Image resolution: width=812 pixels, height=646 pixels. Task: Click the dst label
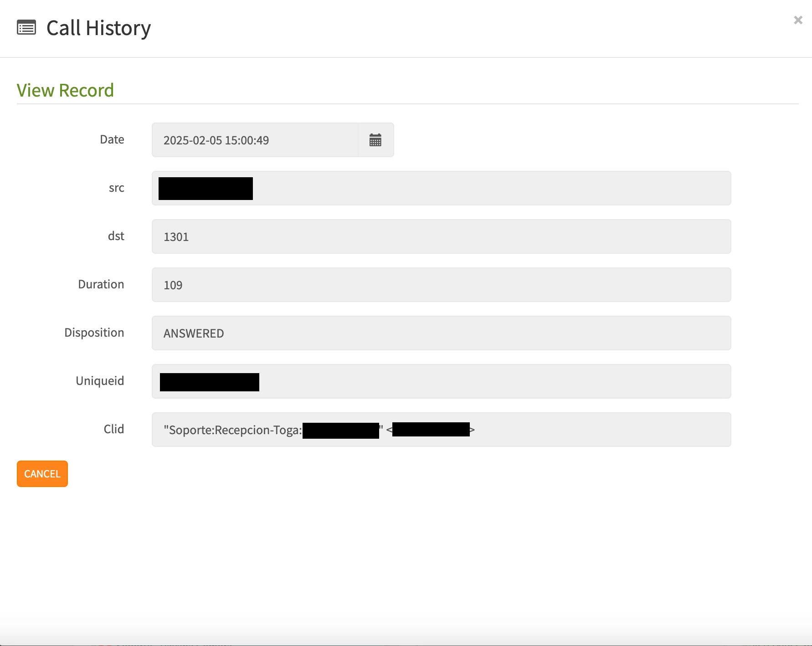pos(116,236)
